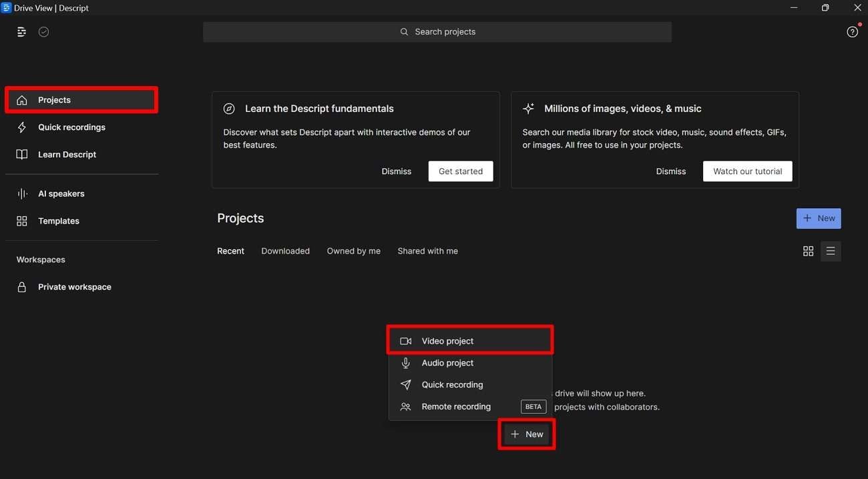
Task: Click Get started button
Action: pyautogui.click(x=461, y=171)
